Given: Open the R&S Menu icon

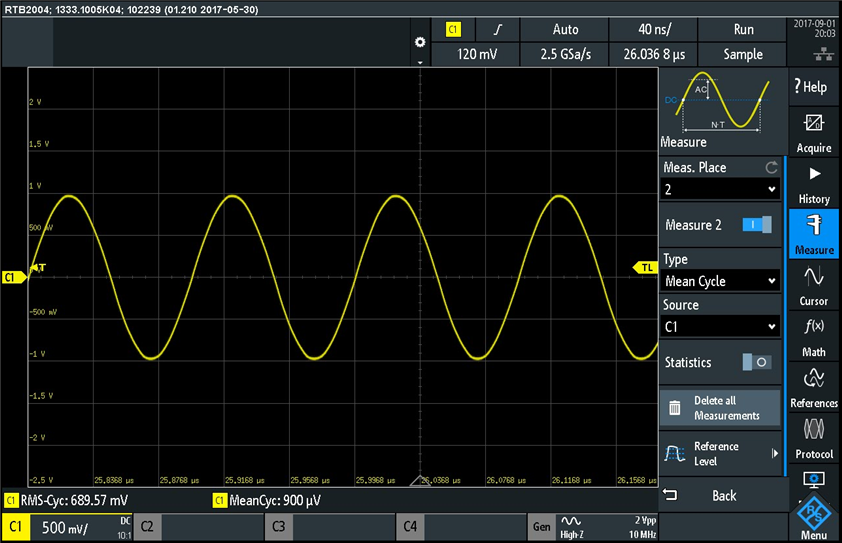Looking at the screenshot, I should [x=814, y=515].
